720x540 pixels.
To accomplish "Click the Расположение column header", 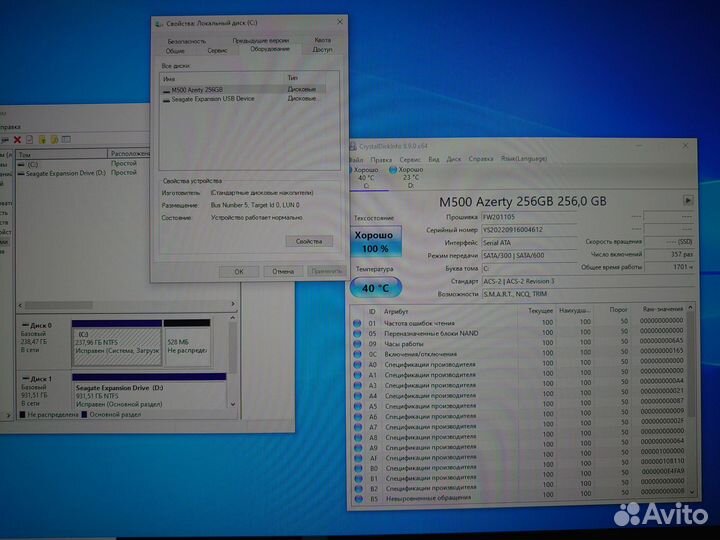I will pos(129,153).
